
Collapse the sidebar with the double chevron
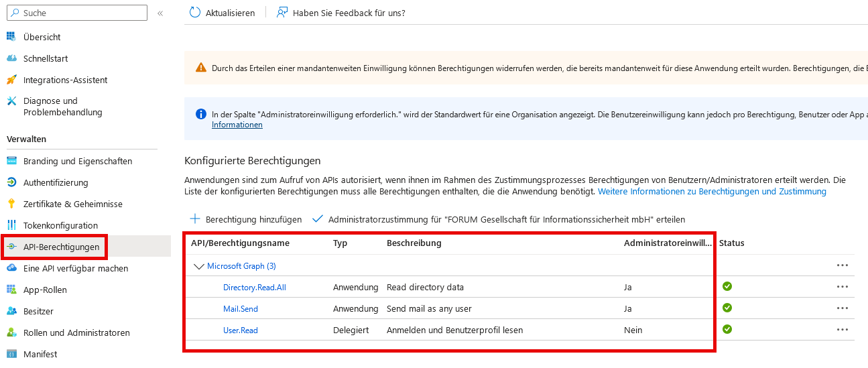[160, 13]
